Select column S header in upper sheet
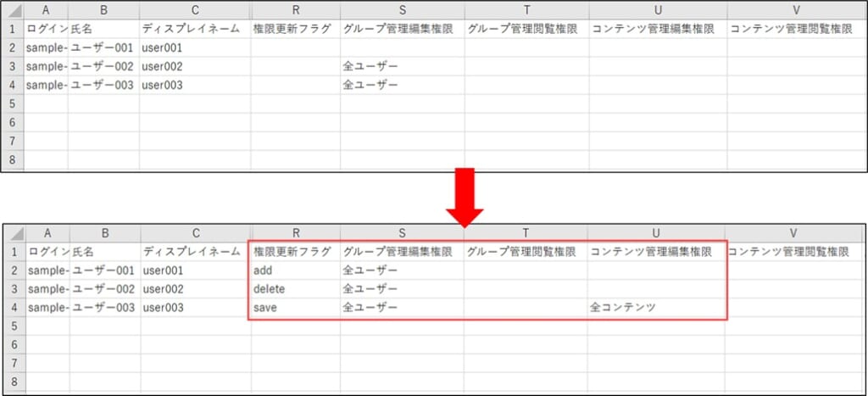Viewport: 868px width, 396px height. tap(403, 10)
